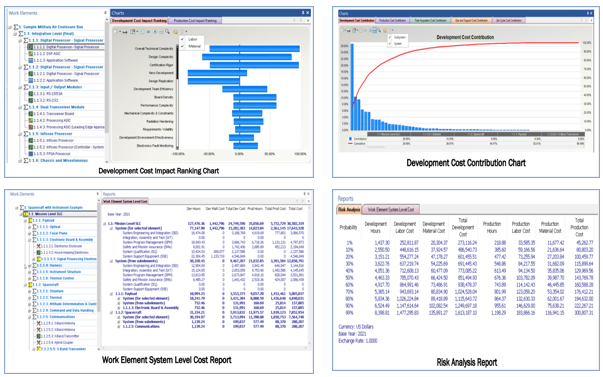This screenshot has height=377, width=603.
Task: Click the yellow sigma icon beside Mission Level SLC
Action: coord(26,214)
